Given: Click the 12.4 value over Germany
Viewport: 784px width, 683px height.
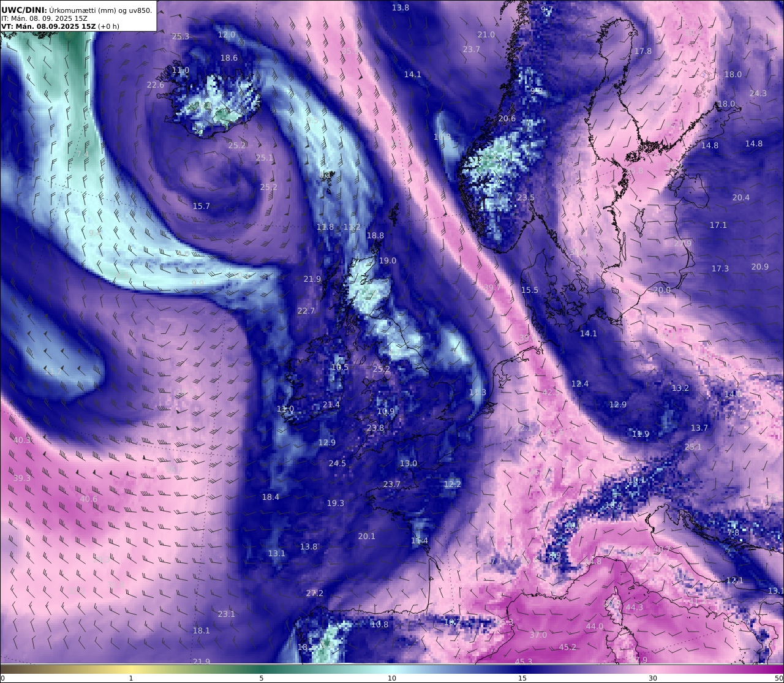Looking at the screenshot, I should pos(580,384).
